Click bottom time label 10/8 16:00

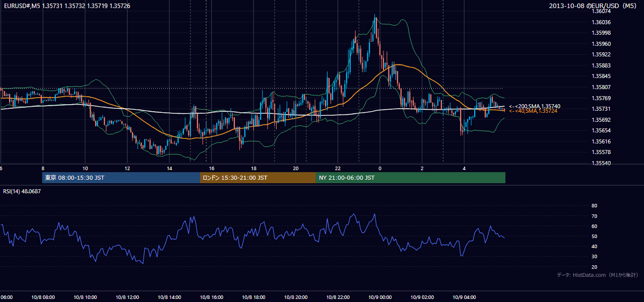click(212, 297)
